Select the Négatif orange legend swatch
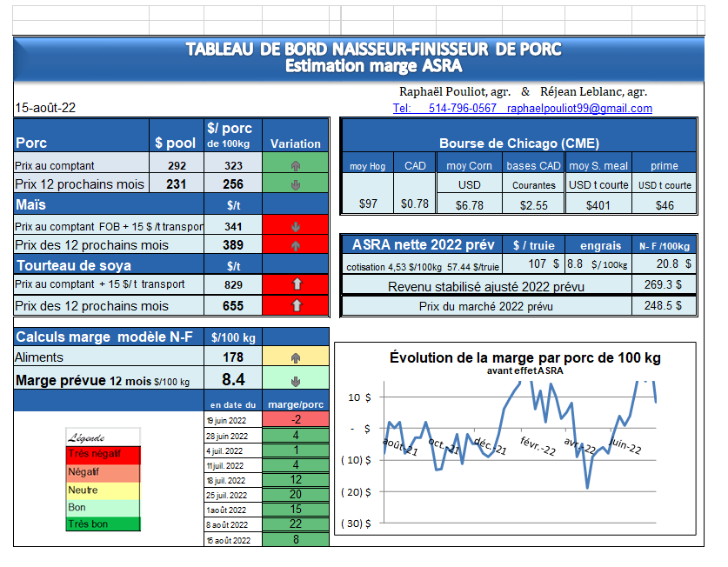 [104, 472]
